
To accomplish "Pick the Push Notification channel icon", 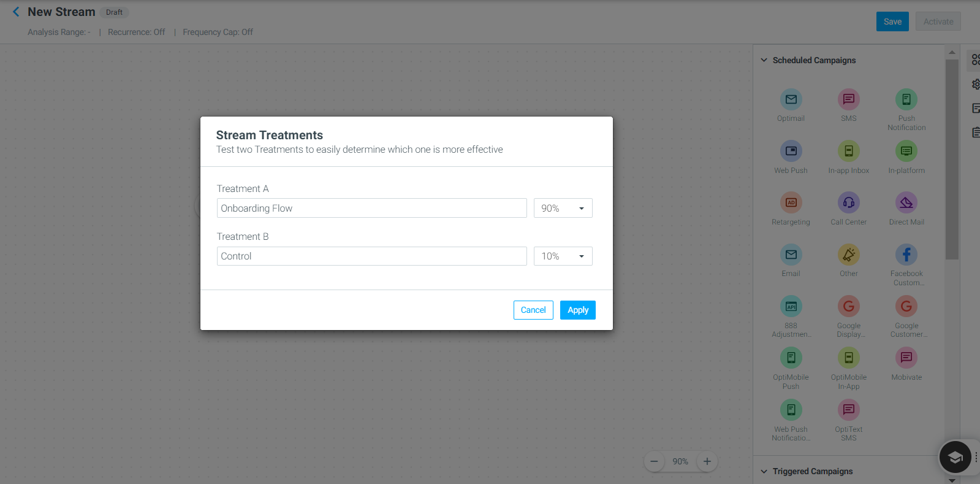I will 906,99.
